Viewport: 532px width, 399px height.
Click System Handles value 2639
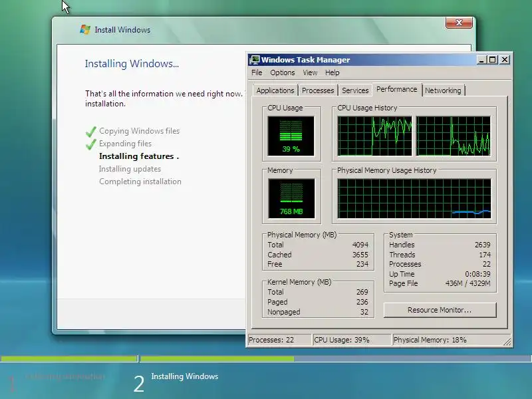483,245
